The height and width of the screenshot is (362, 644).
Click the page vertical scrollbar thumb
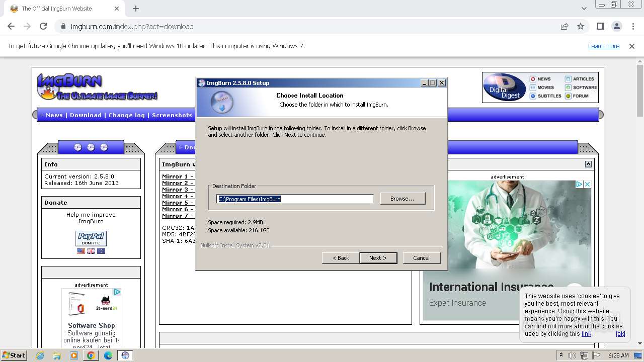(x=640, y=92)
